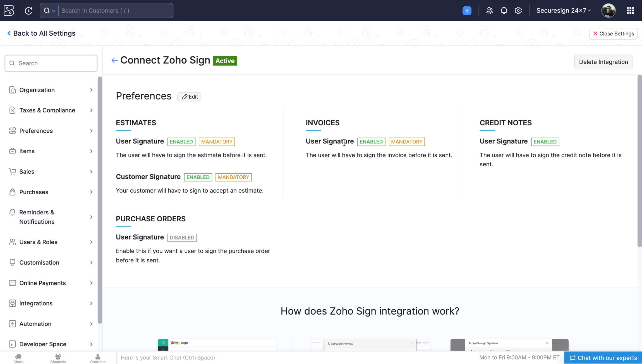Click back arrow beside Connect Zoho Sign

tap(114, 60)
